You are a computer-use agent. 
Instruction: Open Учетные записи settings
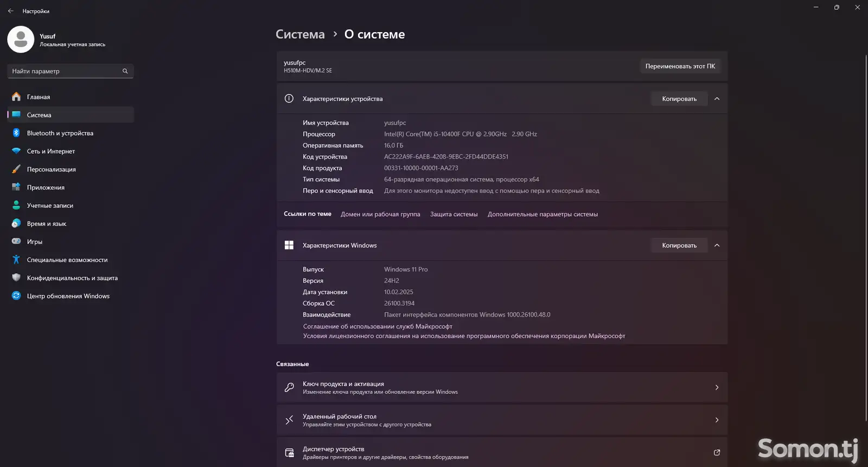click(x=71, y=205)
